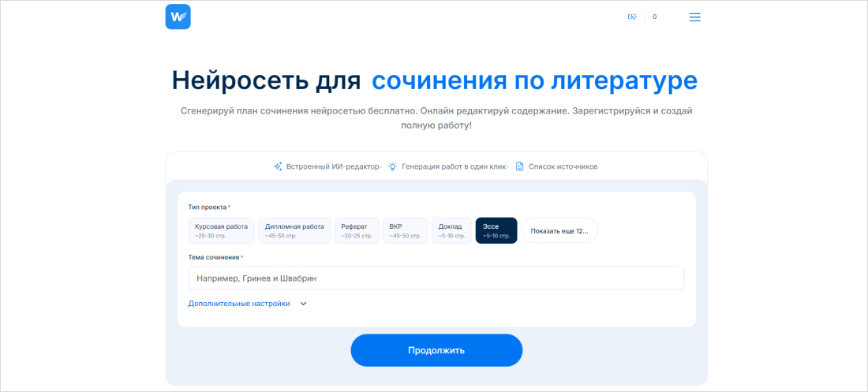Click the lightbulb icon beside Генерация работ
Viewport: 868px width, 392px height.
click(x=392, y=166)
